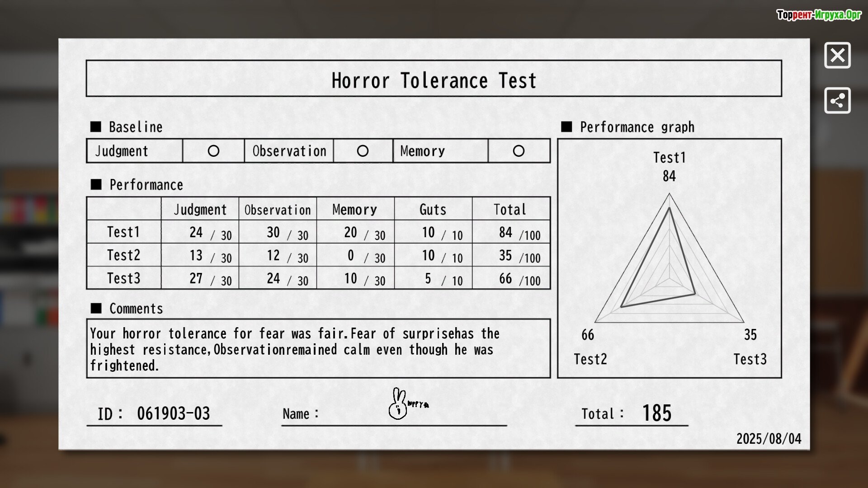Click the Guts column header
The width and height of the screenshot is (868, 488).
(433, 210)
